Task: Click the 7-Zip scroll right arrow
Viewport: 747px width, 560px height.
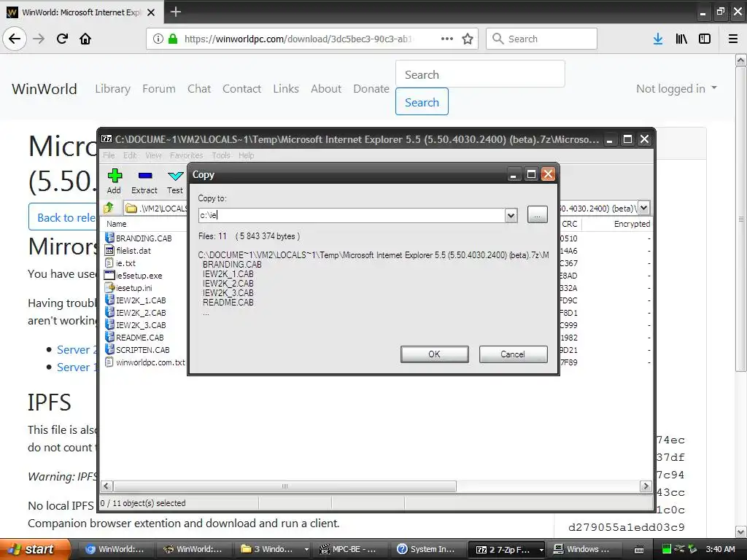Action: (x=646, y=486)
